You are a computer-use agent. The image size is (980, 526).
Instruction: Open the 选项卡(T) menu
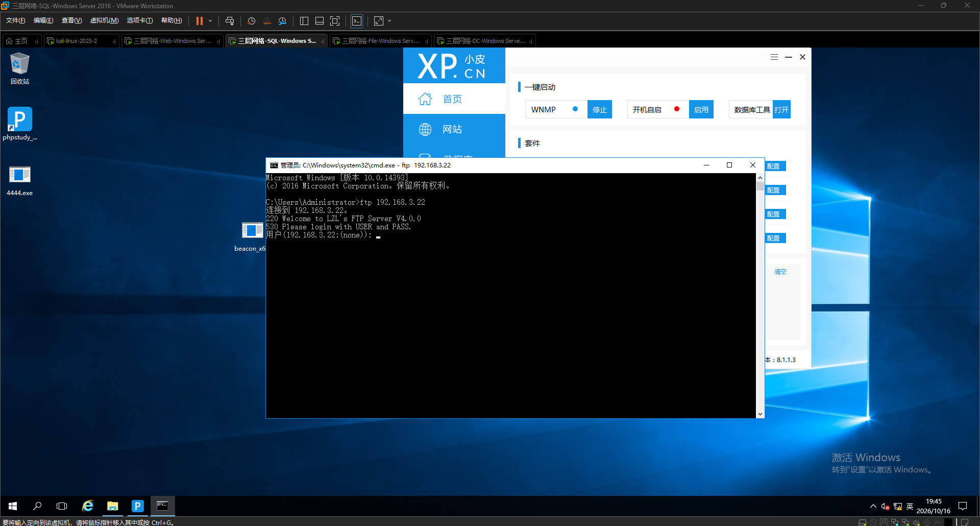pos(139,20)
